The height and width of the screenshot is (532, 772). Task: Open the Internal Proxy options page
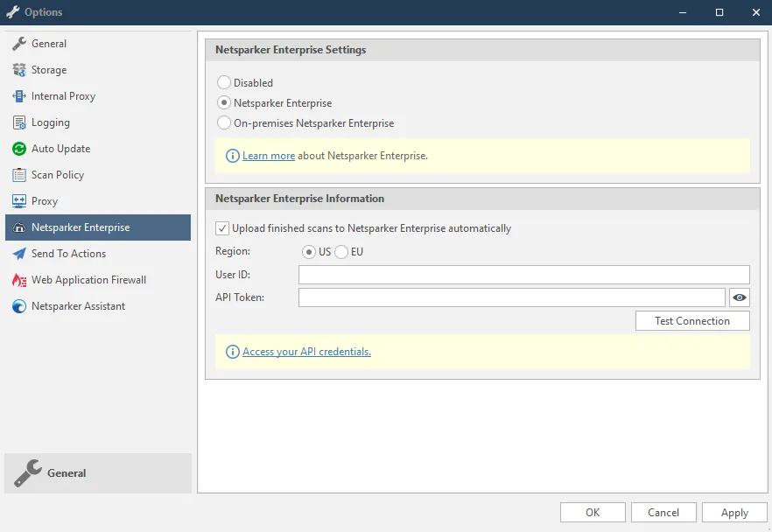(x=98, y=96)
